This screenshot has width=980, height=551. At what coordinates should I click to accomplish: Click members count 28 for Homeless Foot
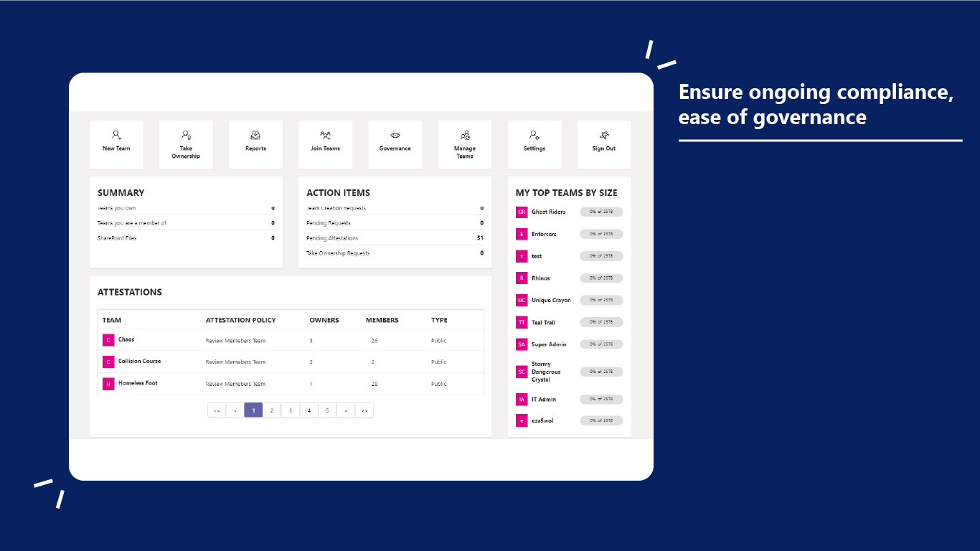(374, 384)
